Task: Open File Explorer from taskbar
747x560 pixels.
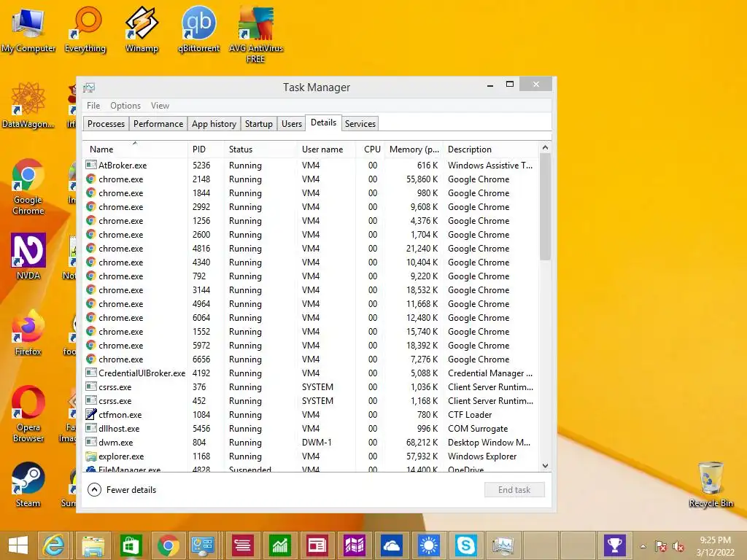Action: (x=93, y=545)
